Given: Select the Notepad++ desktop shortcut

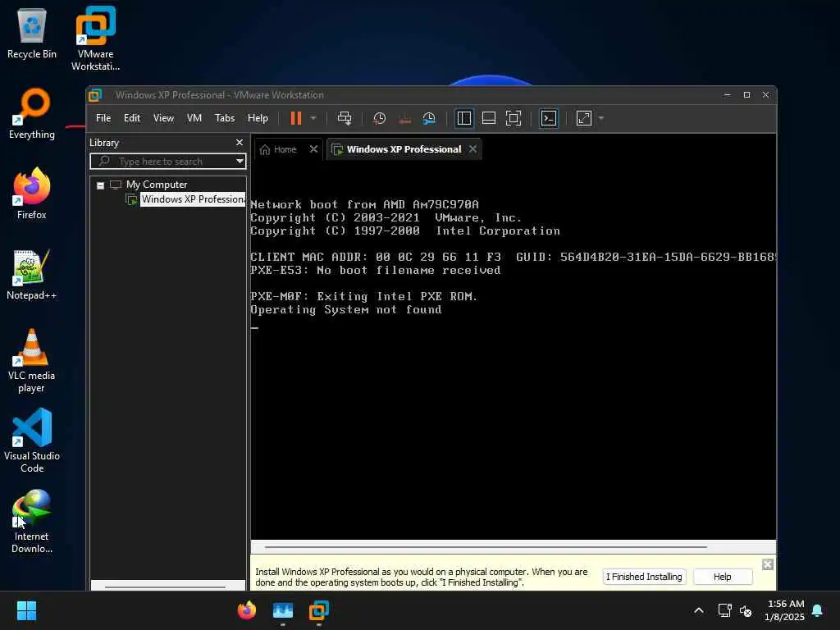Looking at the screenshot, I should pyautogui.click(x=32, y=275).
